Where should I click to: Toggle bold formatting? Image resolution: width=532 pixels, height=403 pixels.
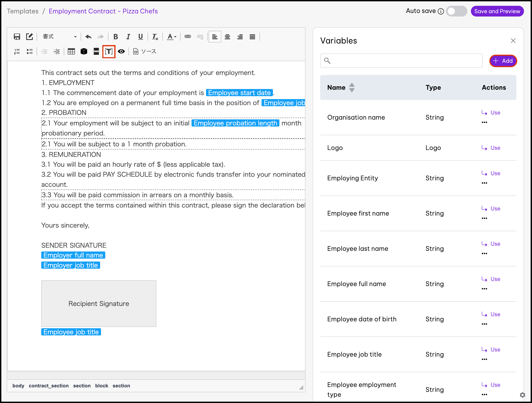pos(115,37)
